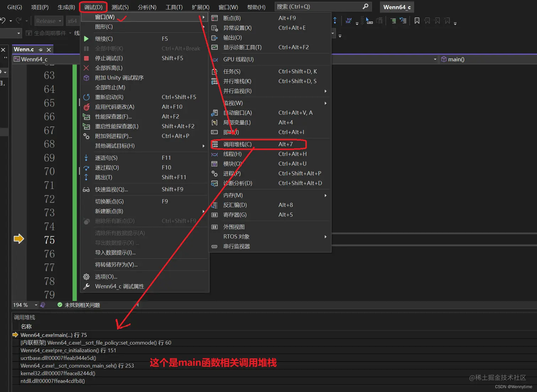Screen dimensions: 537x392
Task: Open the Tools (工具) menu
Action: point(174,7)
